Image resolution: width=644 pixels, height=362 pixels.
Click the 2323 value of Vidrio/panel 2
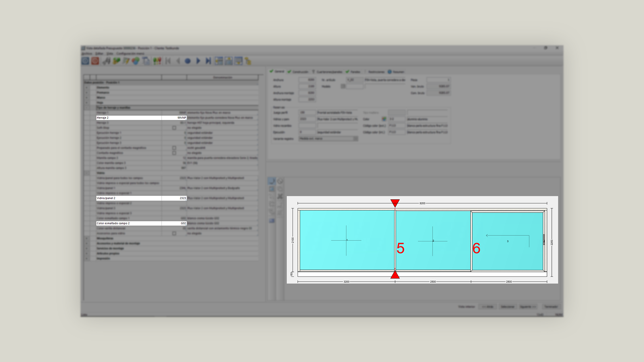[x=174, y=198]
